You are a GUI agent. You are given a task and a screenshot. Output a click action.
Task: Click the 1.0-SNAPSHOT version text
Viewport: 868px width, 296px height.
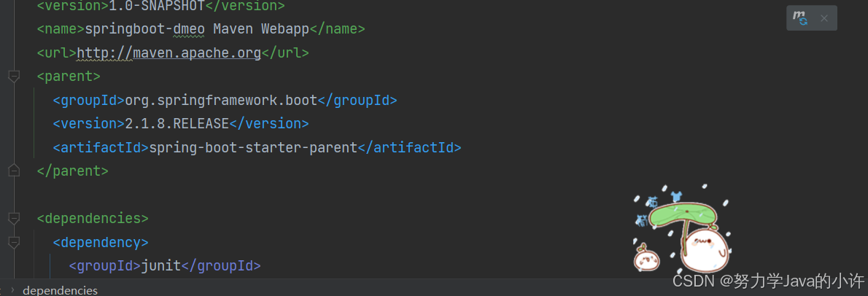pos(158,7)
